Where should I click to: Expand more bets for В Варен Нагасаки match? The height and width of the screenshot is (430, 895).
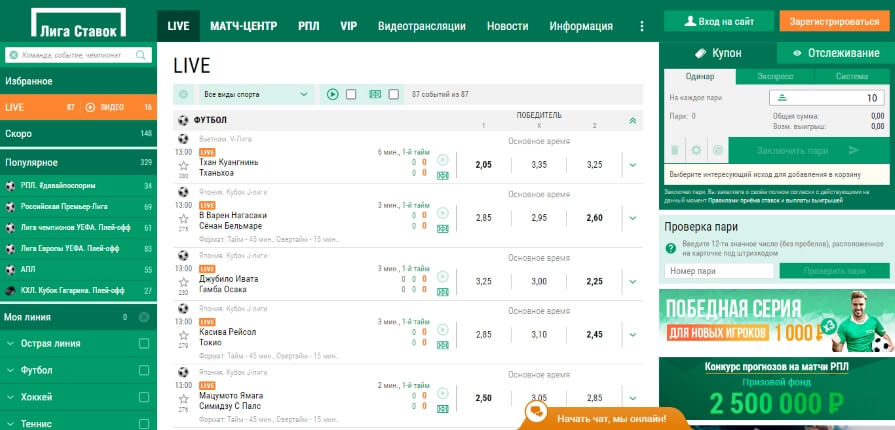point(632,218)
